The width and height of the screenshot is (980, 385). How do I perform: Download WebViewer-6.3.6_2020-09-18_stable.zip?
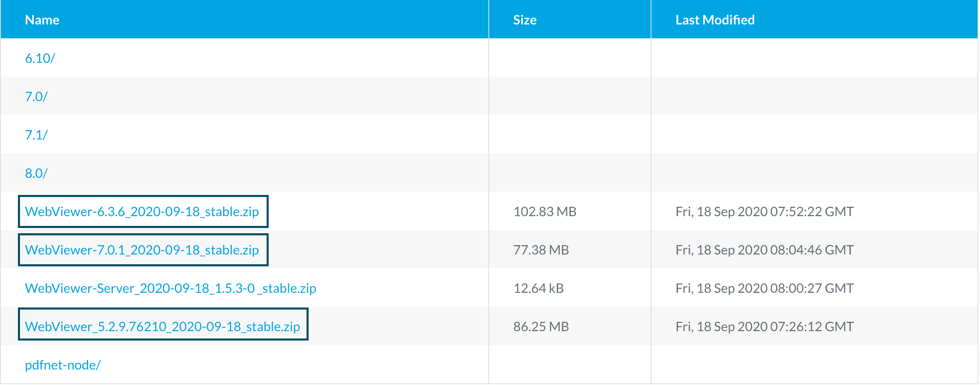tap(142, 212)
